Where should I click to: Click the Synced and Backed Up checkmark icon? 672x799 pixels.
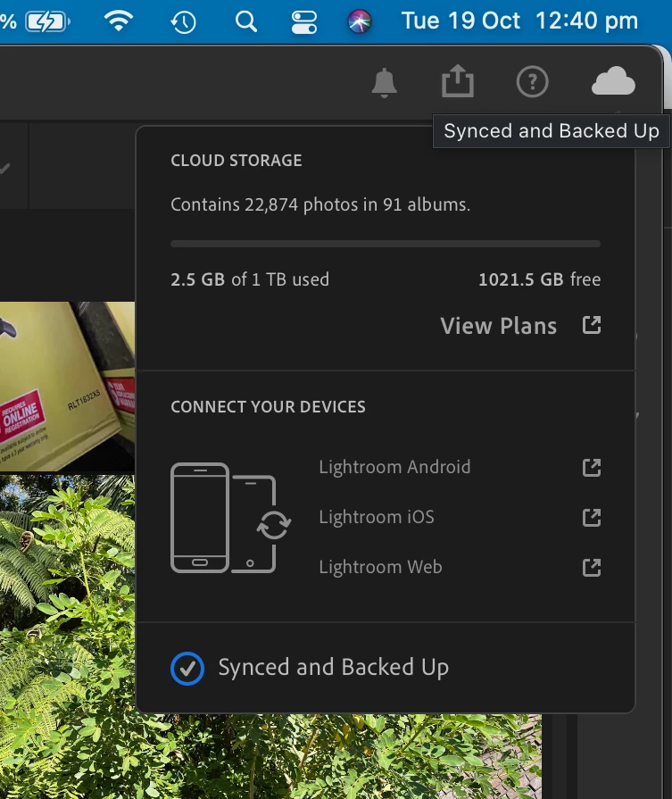pos(187,668)
